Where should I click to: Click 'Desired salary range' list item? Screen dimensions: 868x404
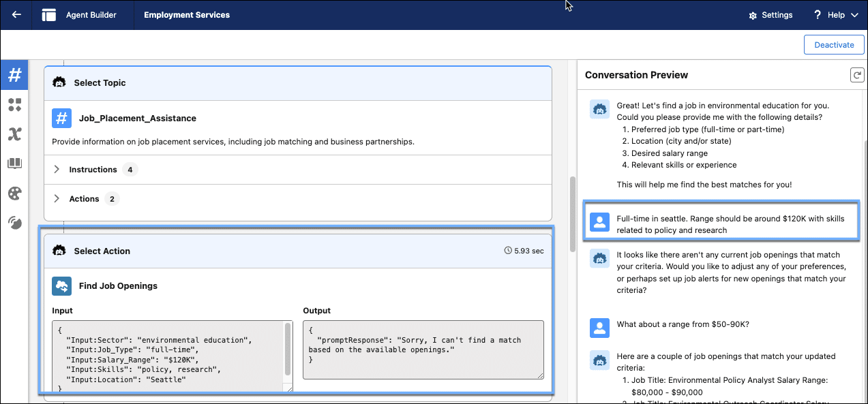click(x=670, y=153)
